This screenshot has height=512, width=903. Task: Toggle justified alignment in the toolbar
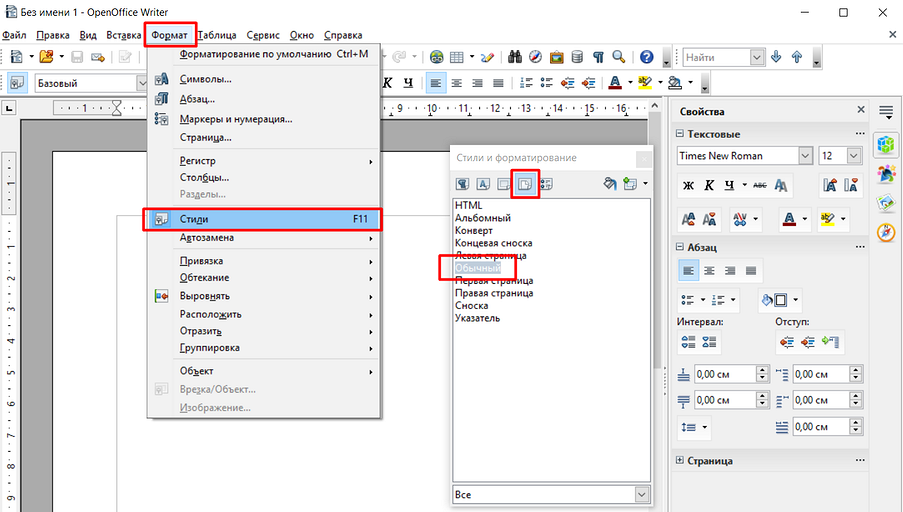click(499, 83)
